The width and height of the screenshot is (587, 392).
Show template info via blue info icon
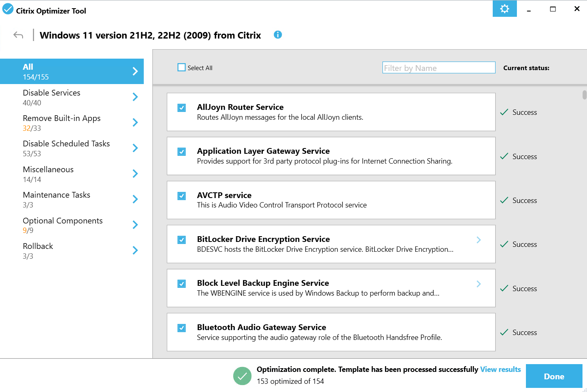(x=278, y=35)
